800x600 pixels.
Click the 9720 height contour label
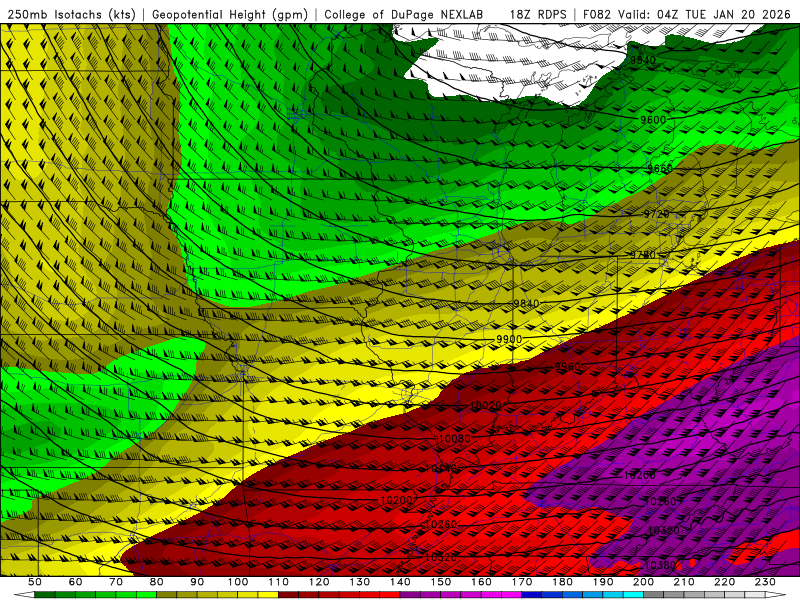pos(656,214)
